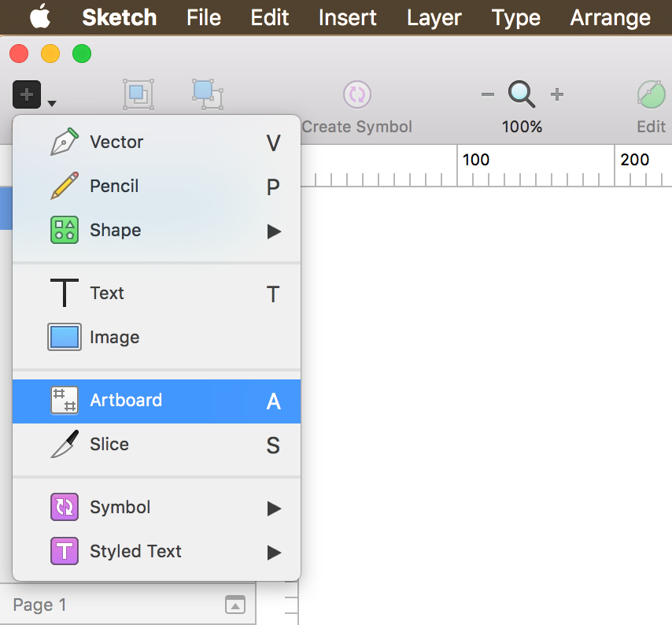The image size is (672, 625).
Task: Expand the Symbol submenu arrow
Action: pyautogui.click(x=275, y=509)
